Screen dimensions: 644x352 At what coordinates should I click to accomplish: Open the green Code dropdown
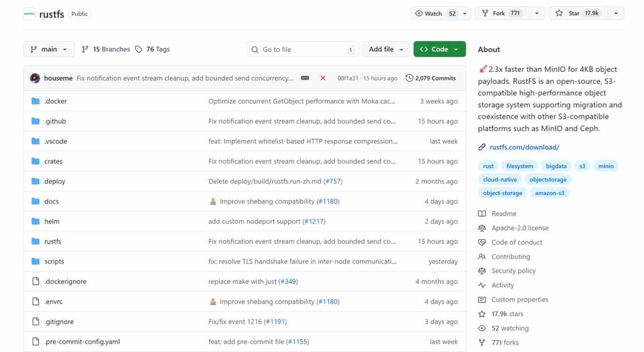point(440,49)
